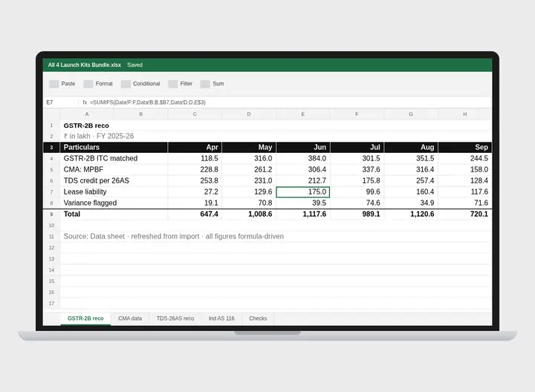Click the GSTR-2B ITC matched row label

point(100,158)
